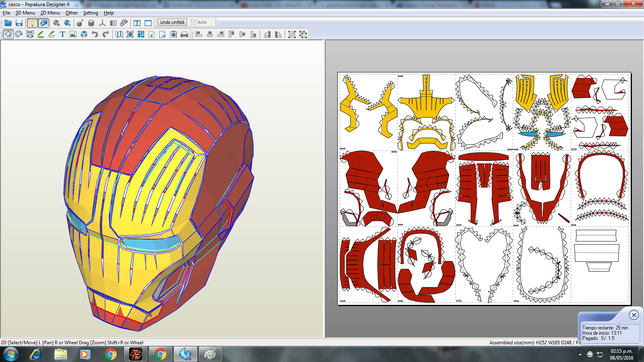Select the Edit flaps pencil tool
This screenshot has height=362, width=644.
point(41,34)
